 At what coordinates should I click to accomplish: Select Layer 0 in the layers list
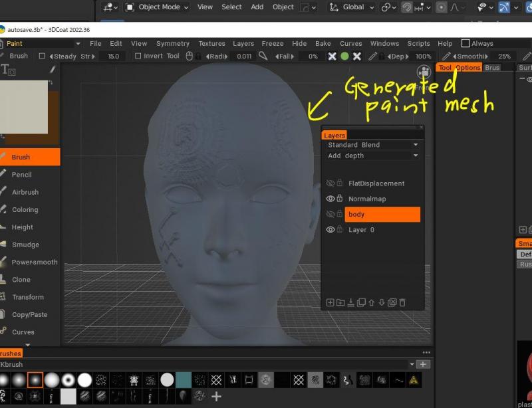coord(362,230)
